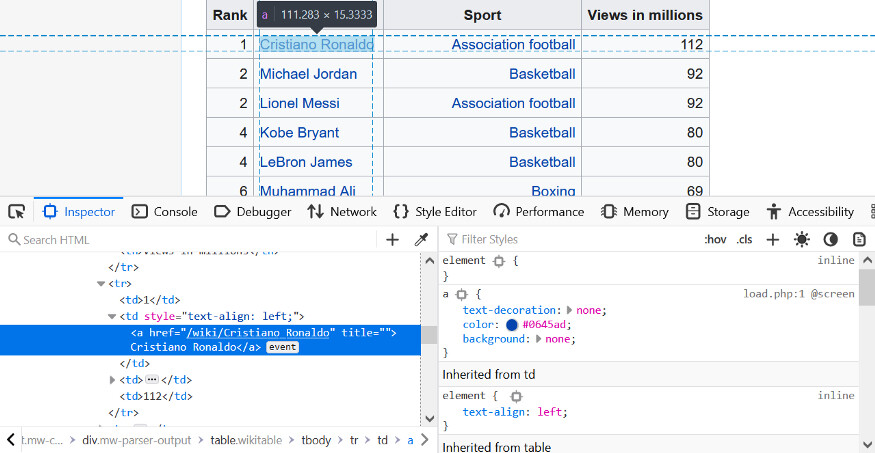
Task: Add a new CSS rule
Action: click(773, 239)
